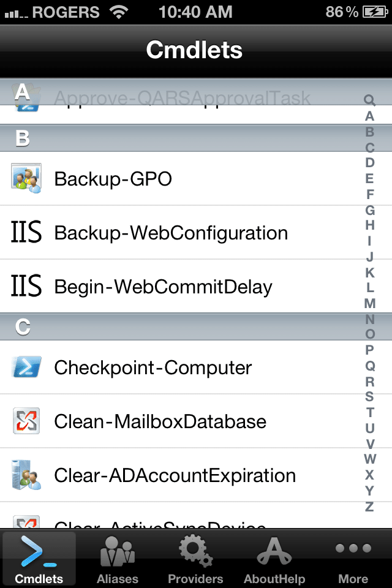Show the AboutHelp tab
Screen dimensions: 392x588
274,559
